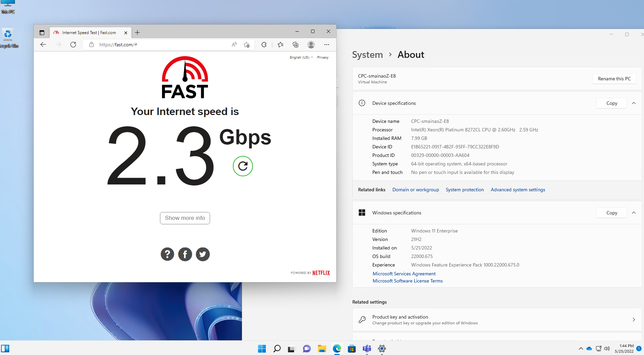Rerun the speed test with refresh circle
This screenshot has height=355, width=644.
[243, 166]
